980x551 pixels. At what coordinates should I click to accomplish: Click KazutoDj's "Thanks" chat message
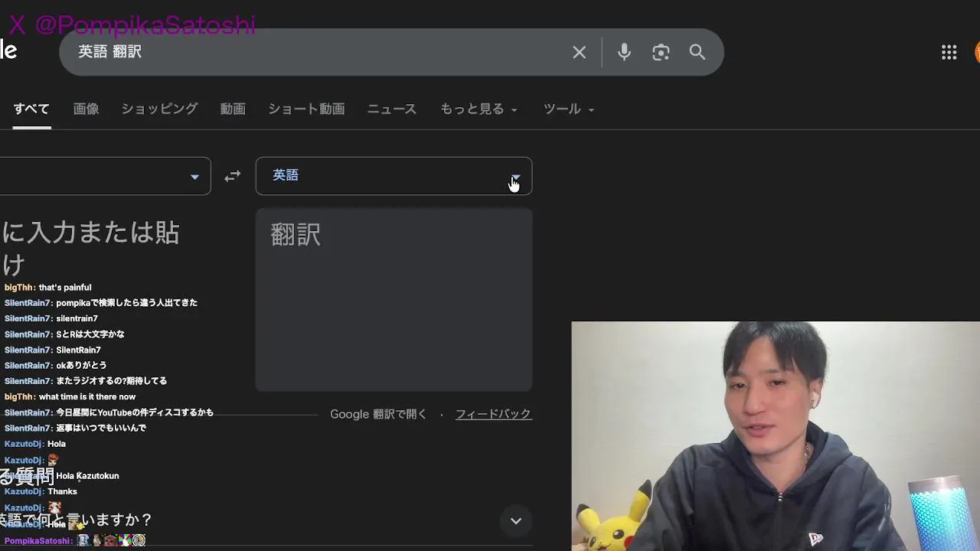[62, 492]
